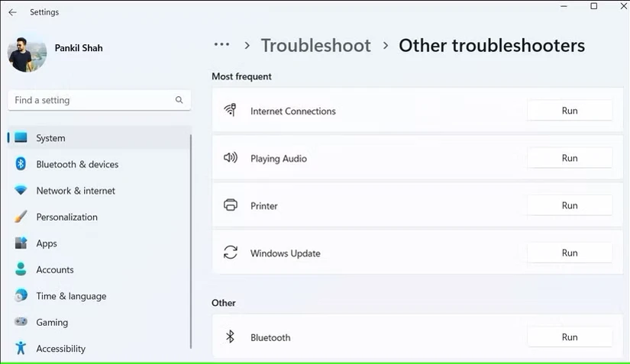Image resolution: width=630 pixels, height=364 pixels.
Task: Open Time & language settings
Action: click(x=99, y=296)
